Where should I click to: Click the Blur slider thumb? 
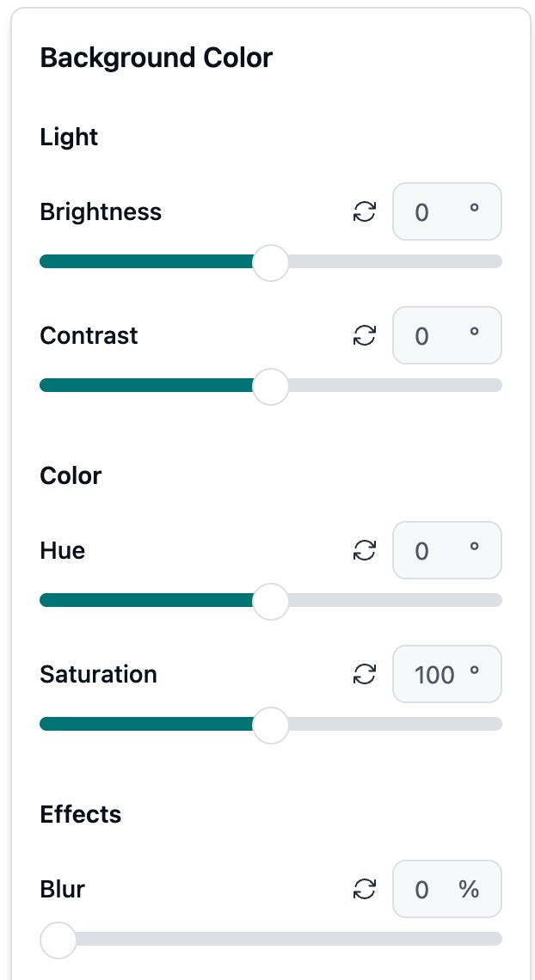tap(58, 940)
